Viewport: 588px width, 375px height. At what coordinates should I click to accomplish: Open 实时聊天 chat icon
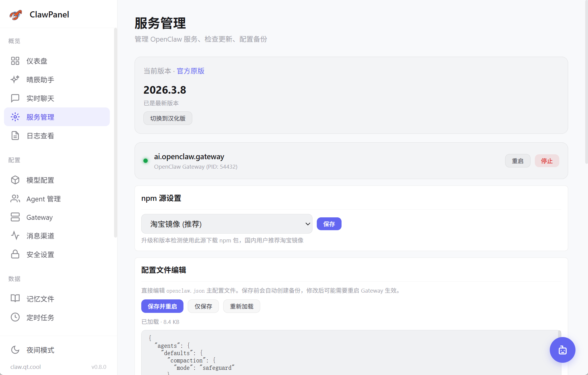15,98
